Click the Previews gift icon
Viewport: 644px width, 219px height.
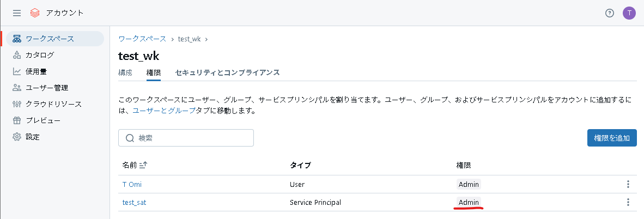(x=17, y=120)
